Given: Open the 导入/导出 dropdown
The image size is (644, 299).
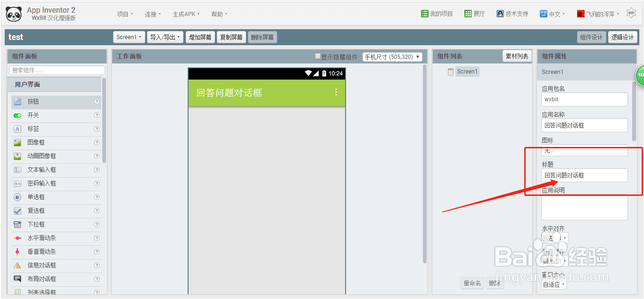Looking at the screenshot, I should point(165,37).
